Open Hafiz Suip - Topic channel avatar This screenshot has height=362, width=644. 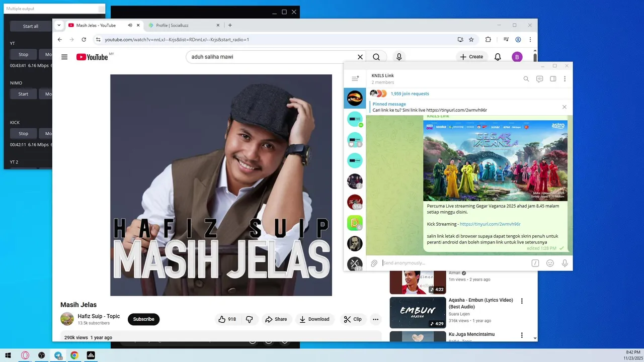point(67,319)
